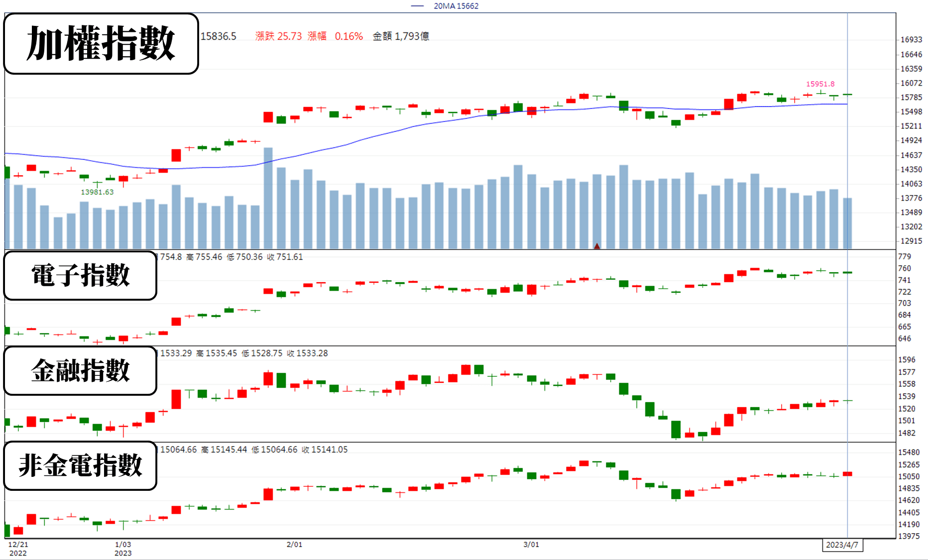The height and width of the screenshot is (560, 928).
Task: Open the 非金電指數 panel label
Action: pyautogui.click(x=81, y=466)
